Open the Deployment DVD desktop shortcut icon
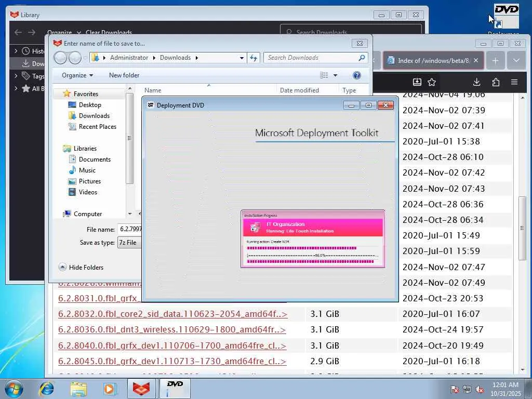The height and width of the screenshot is (399, 532). pos(506,16)
